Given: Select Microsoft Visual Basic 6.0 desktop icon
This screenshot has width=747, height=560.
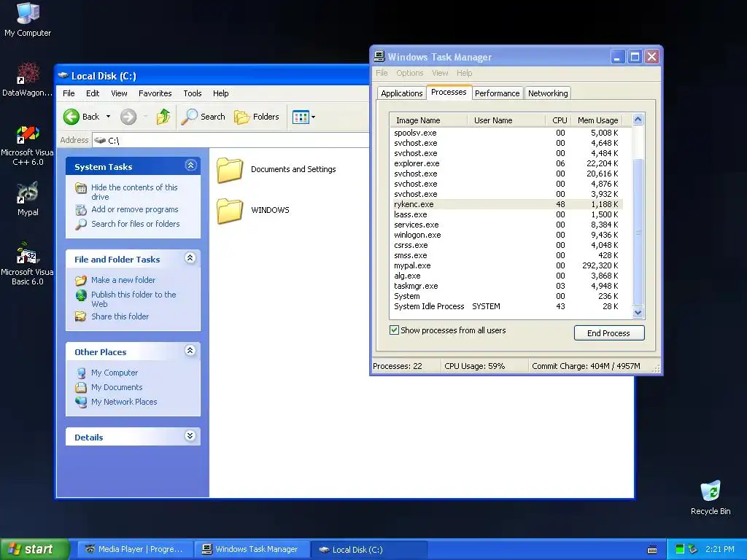Looking at the screenshot, I should tap(28, 263).
